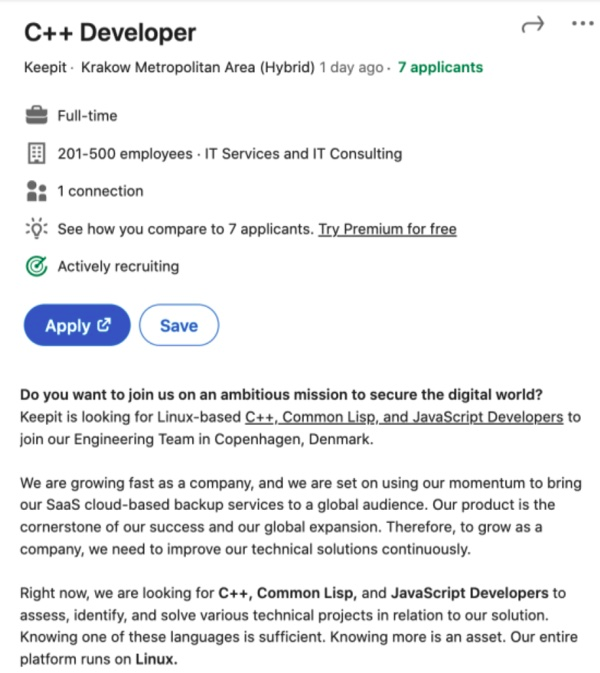Click the Actively recruiting label
Image resolution: width=600 pixels, height=673 pixels.
(x=118, y=267)
